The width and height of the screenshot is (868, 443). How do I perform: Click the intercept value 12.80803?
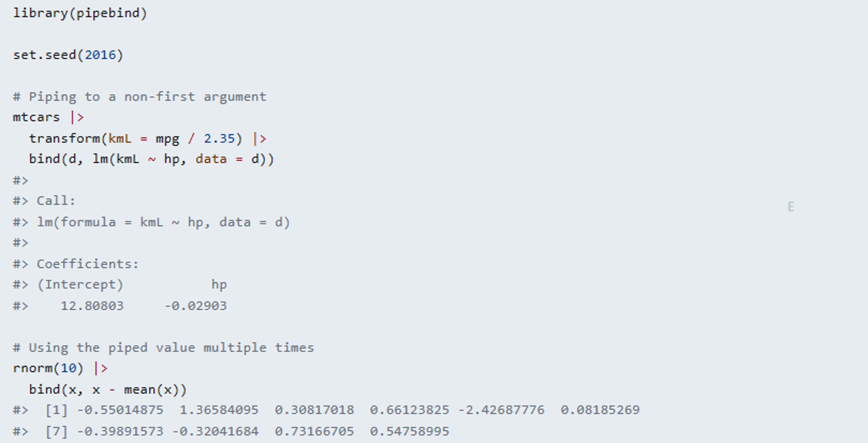92,306
